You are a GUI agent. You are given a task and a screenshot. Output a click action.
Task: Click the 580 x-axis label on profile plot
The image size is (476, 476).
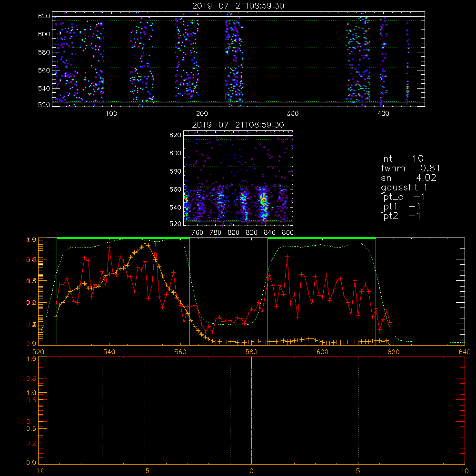pyautogui.click(x=252, y=352)
